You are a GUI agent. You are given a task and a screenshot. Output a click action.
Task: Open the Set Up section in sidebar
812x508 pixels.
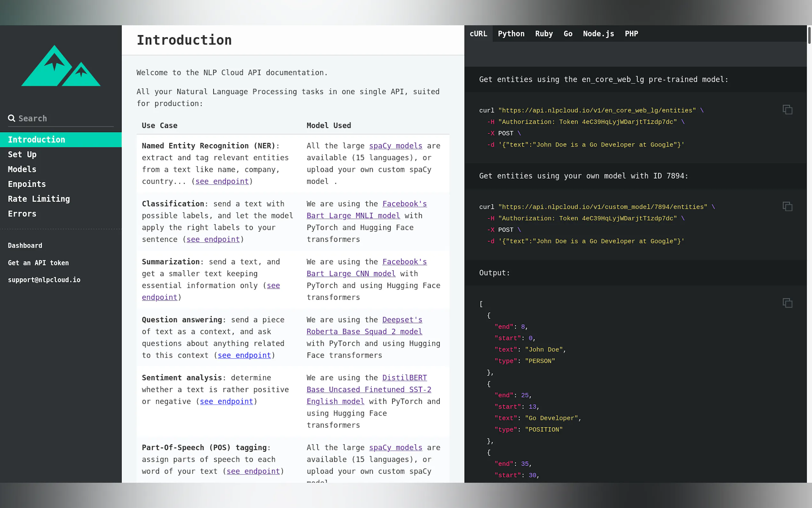pyautogui.click(x=22, y=155)
